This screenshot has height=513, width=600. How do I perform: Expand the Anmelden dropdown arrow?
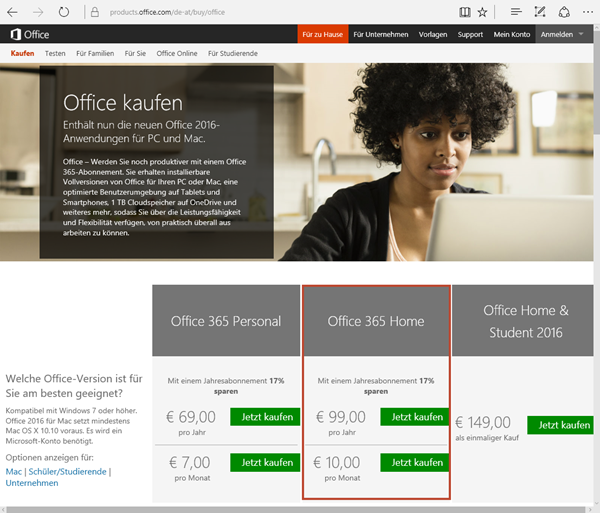(581, 34)
